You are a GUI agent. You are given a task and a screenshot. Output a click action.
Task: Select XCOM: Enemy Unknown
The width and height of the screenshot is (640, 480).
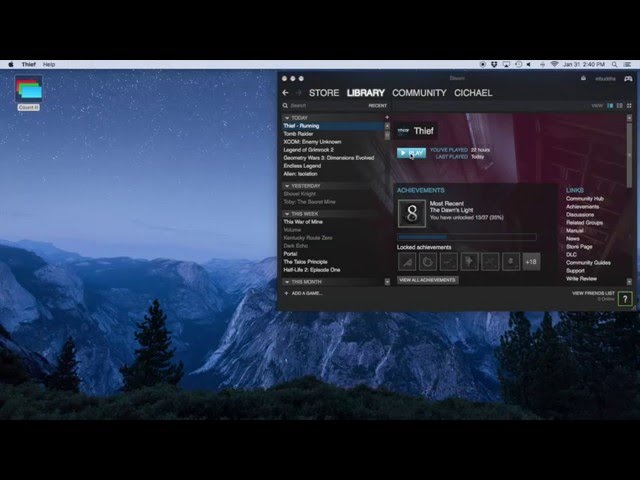312,142
